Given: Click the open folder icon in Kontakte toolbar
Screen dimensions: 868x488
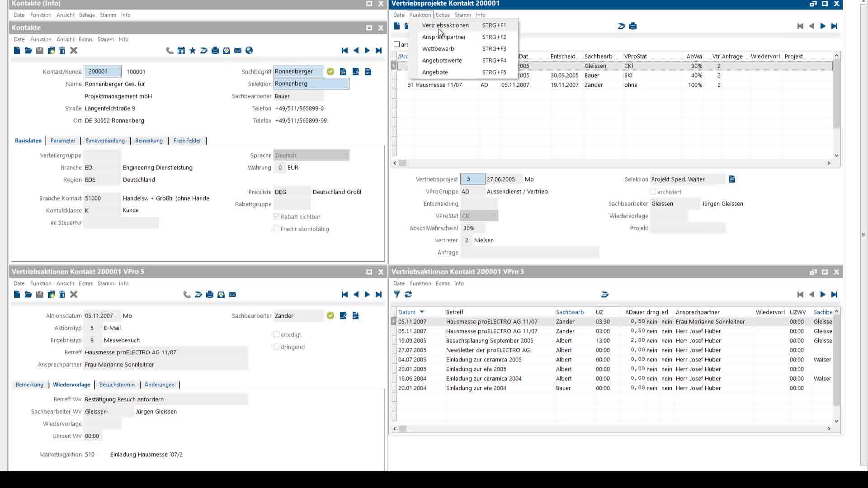Looking at the screenshot, I should pos(28,51).
